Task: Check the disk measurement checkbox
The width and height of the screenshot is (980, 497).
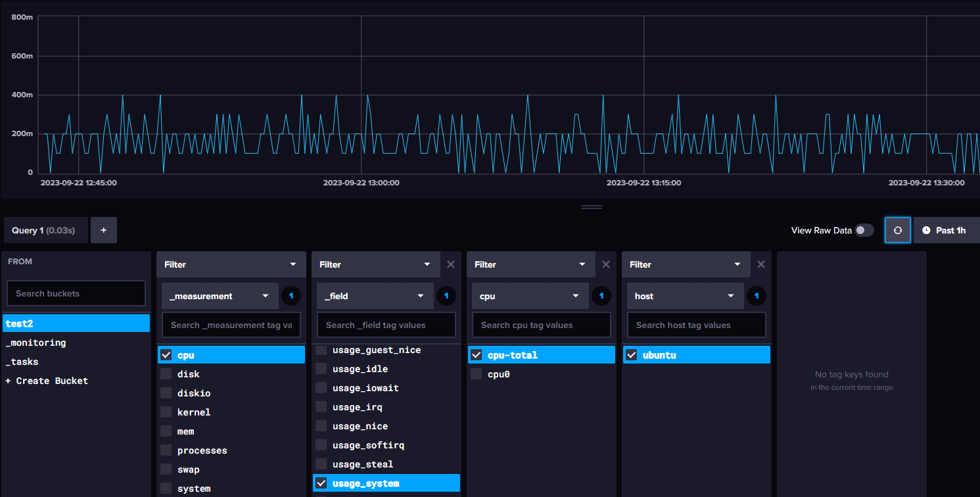Action: coord(166,374)
